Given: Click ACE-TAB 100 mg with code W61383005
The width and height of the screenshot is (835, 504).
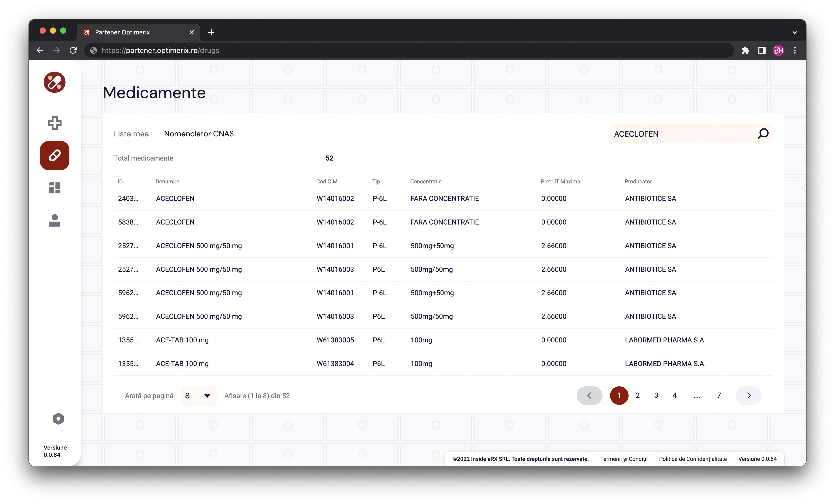Looking at the screenshot, I should click(x=182, y=340).
